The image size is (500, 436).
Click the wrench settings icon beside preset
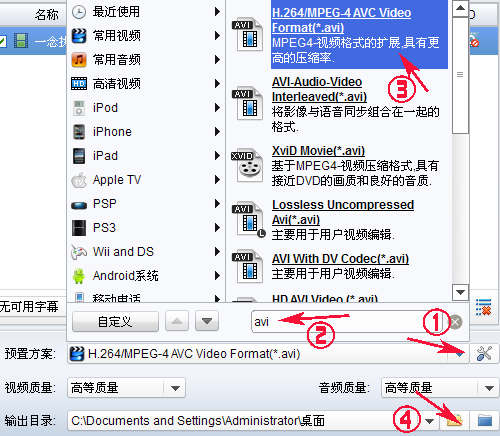[484, 353]
